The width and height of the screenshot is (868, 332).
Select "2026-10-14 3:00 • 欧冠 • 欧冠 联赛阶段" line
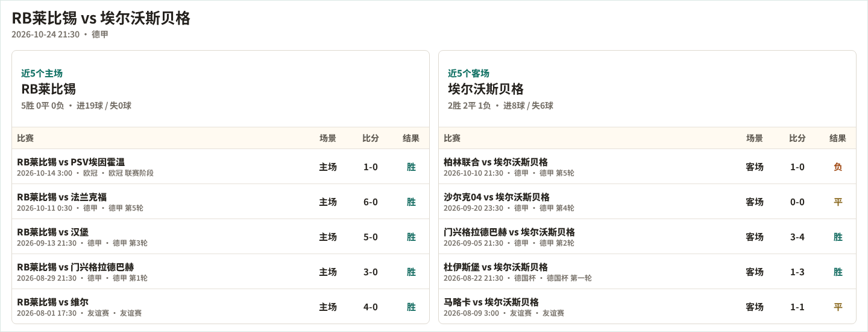pos(85,173)
